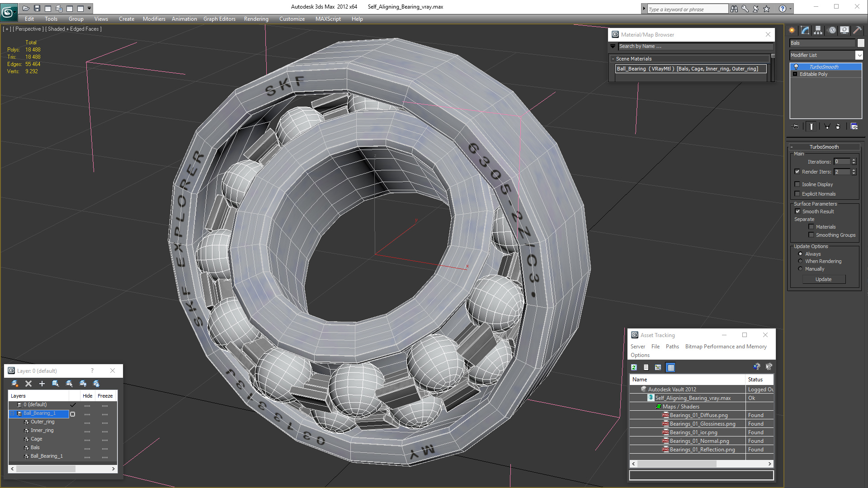Open the Rendering menu
This screenshot has height=488, width=868.
point(256,19)
